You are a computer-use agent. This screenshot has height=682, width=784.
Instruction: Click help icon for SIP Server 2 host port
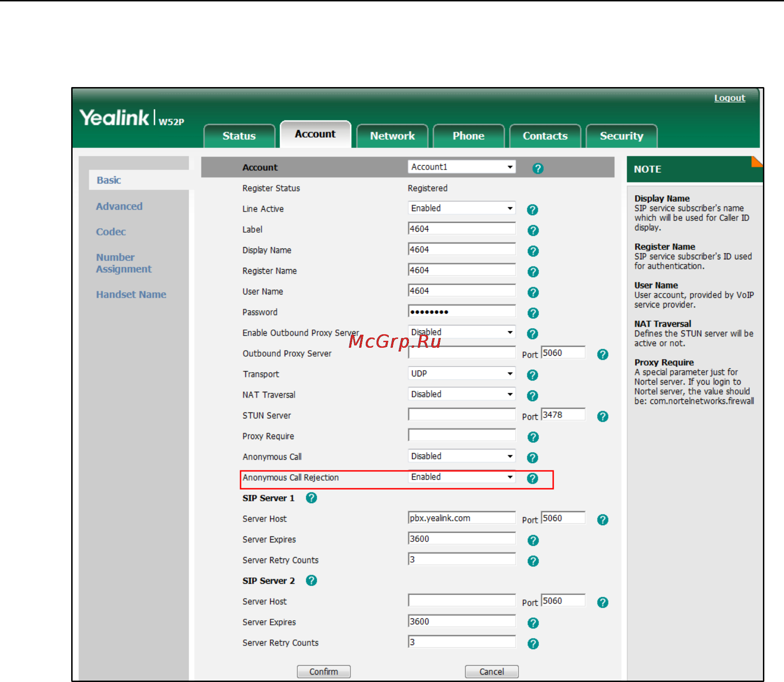tap(603, 602)
